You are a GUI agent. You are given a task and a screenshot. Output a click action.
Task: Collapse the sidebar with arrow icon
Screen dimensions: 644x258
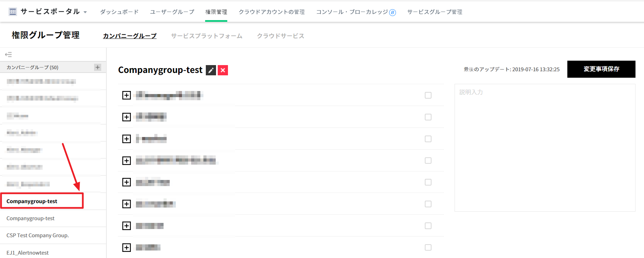9,55
